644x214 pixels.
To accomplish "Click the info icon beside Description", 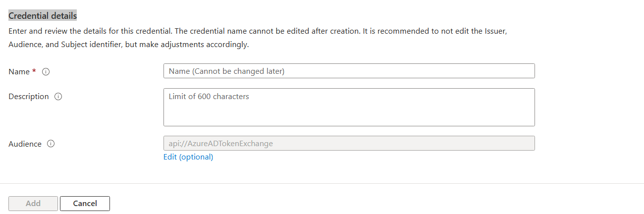I will point(58,97).
